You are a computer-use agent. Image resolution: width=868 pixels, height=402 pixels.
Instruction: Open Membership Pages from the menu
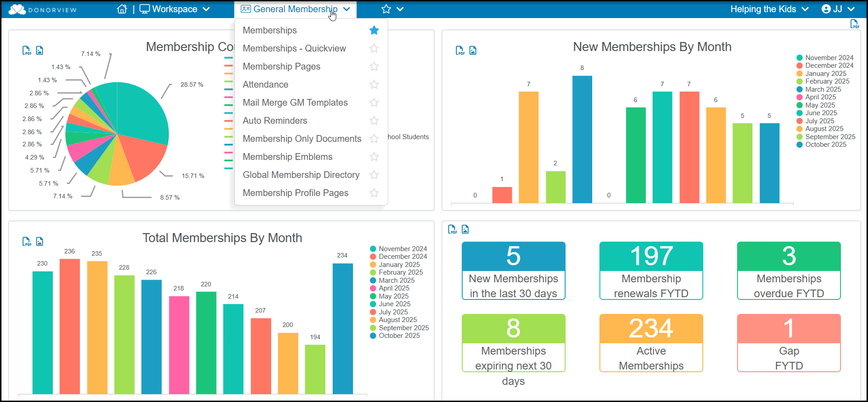[x=281, y=66]
